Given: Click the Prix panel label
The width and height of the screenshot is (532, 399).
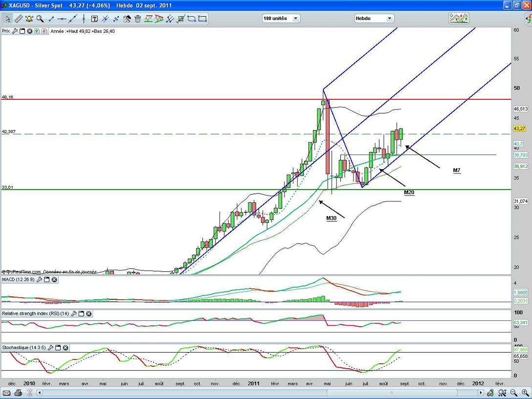Looking at the screenshot, I should click(x=6, y=31).
